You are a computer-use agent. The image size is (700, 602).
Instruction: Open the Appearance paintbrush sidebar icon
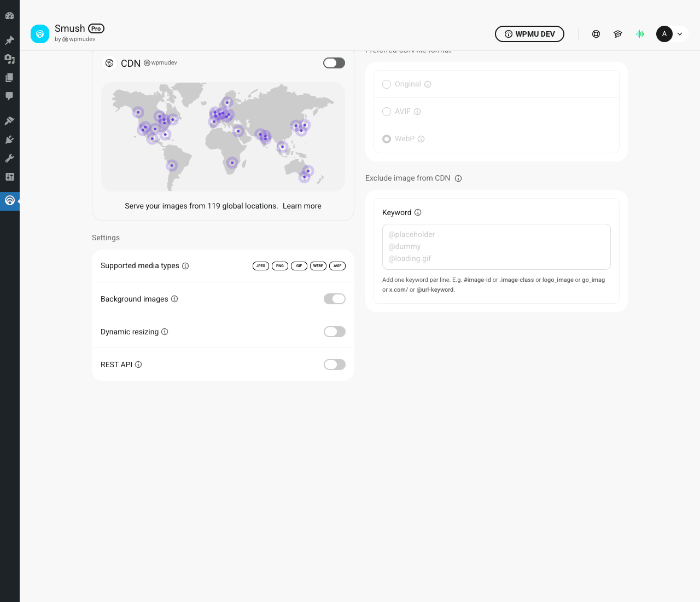click(x=9, y=120)
